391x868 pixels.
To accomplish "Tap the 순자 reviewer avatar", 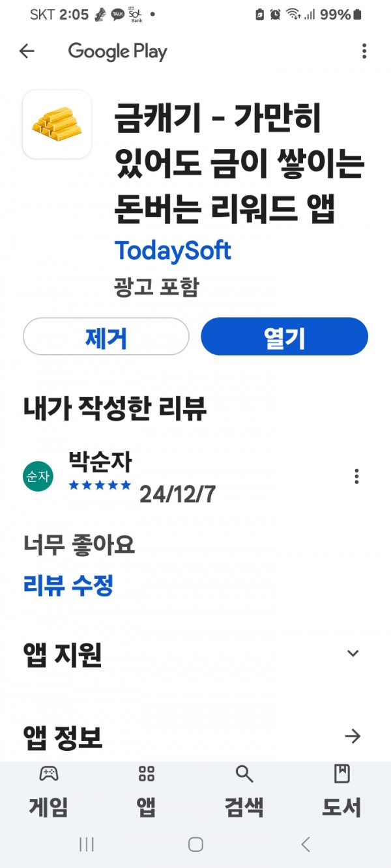I will pyautogui.click(x=38, y=476).
